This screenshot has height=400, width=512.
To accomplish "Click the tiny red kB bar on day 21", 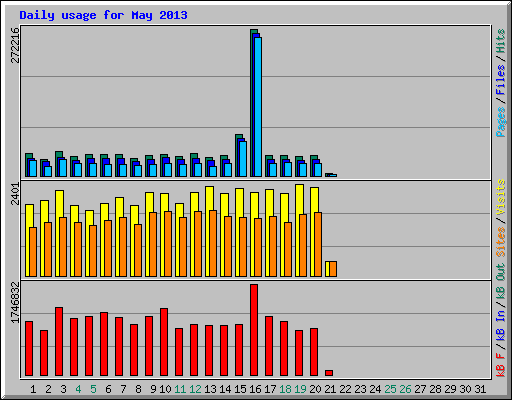I will pos(329,373).
